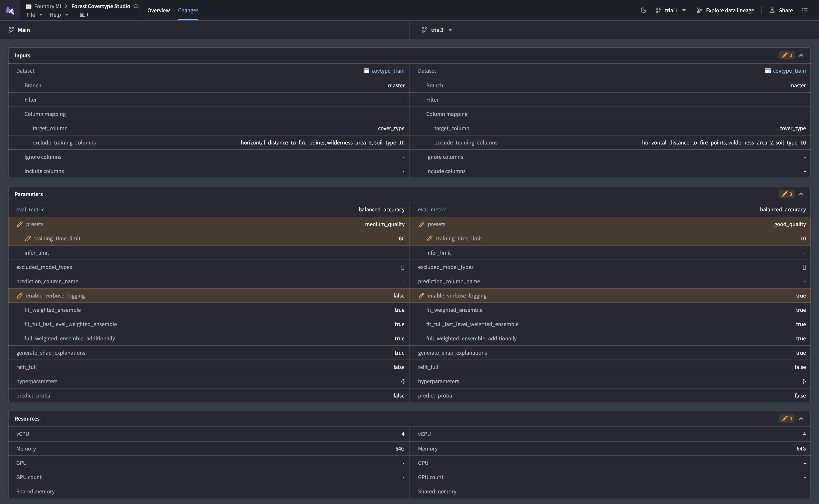Click good_quality presets value on trial1
The image size is (819, 504).
click(790, 224)
